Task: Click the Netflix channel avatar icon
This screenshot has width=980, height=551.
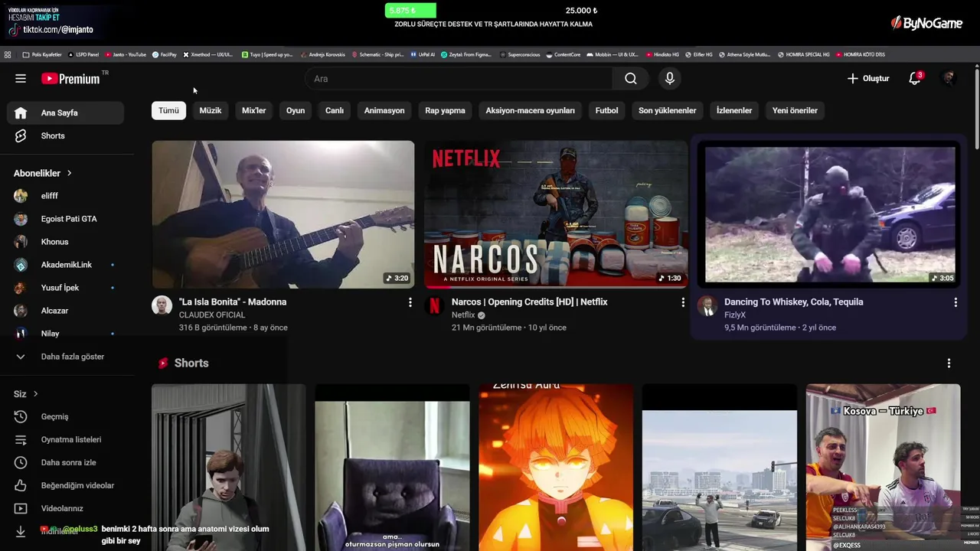Action: click(x=434, y=306)
